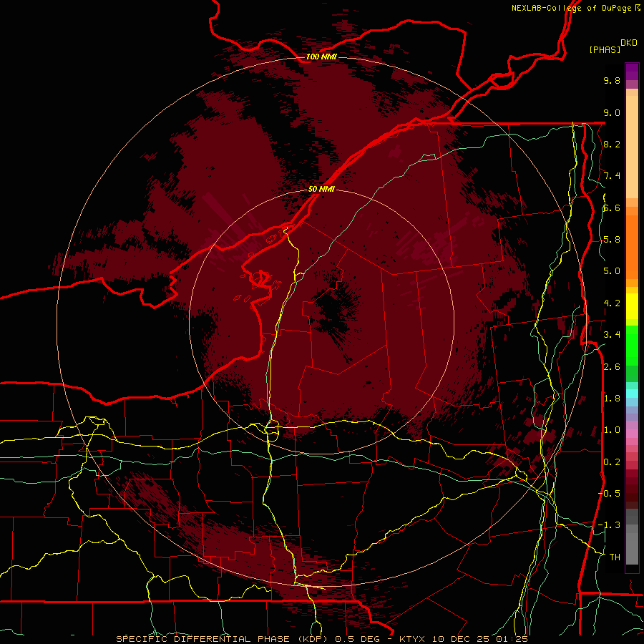The width and height of the screenshot is (644, 644).
Task: Click the -1.3 scale value
Action: tap(609, 525)
